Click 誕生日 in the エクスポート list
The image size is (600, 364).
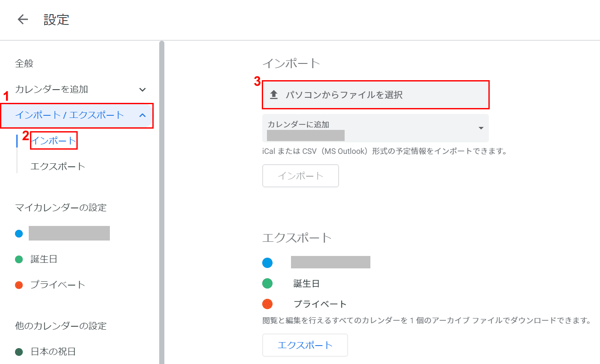306,283
